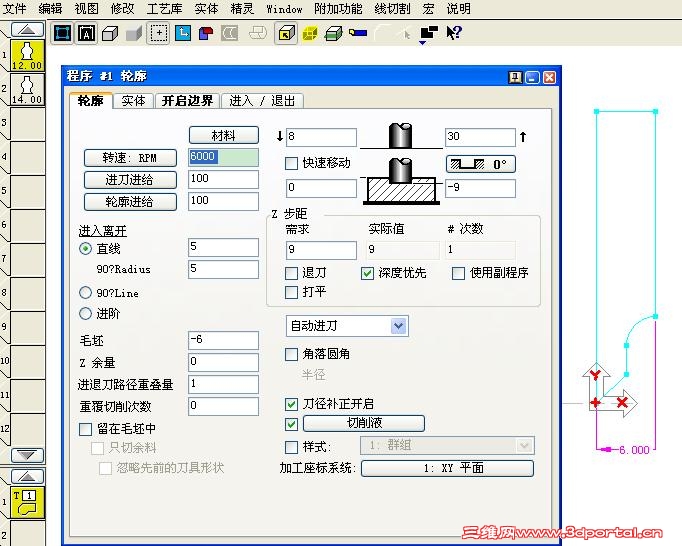Click the gray double-C toolbar icon
This screenshot has height=546, width=682.
point(230,33)
